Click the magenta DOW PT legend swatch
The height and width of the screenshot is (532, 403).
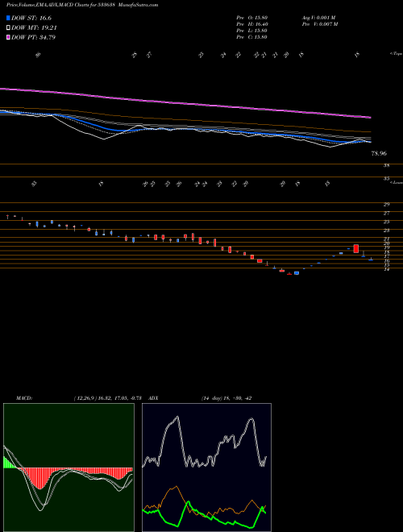tap(8, 37)
